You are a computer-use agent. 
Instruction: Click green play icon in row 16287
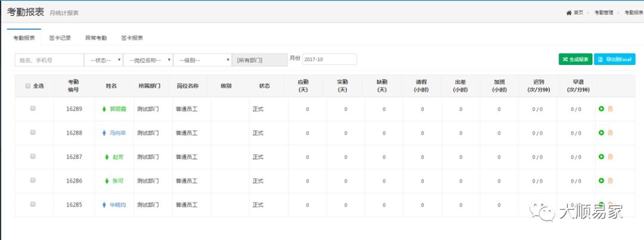601,157
